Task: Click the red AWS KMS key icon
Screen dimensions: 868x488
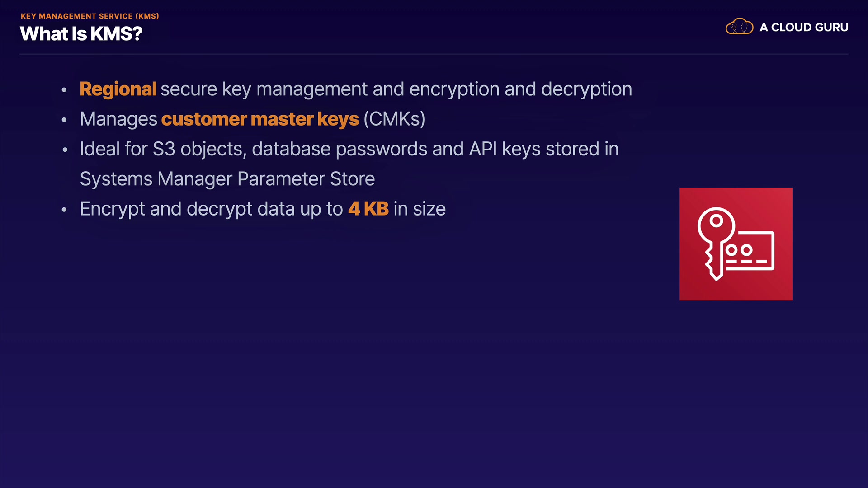Action: (x=736, y=244)
